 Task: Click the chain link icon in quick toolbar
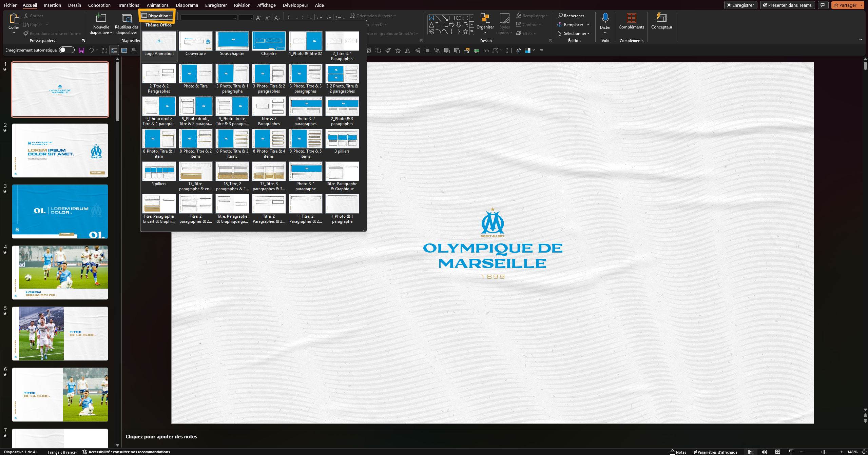[486, 51]
